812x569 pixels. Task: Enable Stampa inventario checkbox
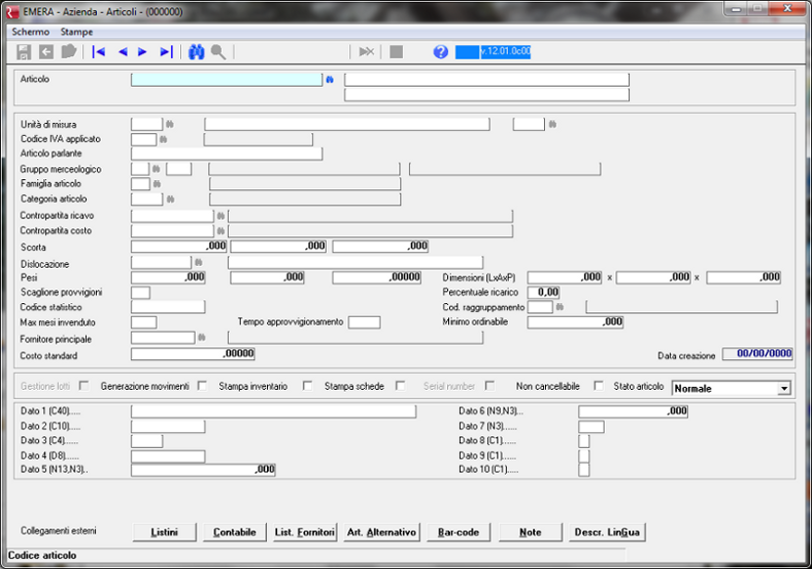[307, 386]
